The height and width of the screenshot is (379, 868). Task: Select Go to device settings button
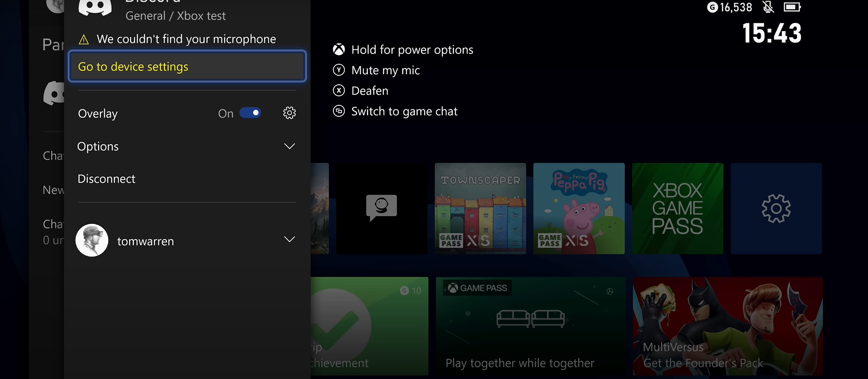tap(187, 67)
